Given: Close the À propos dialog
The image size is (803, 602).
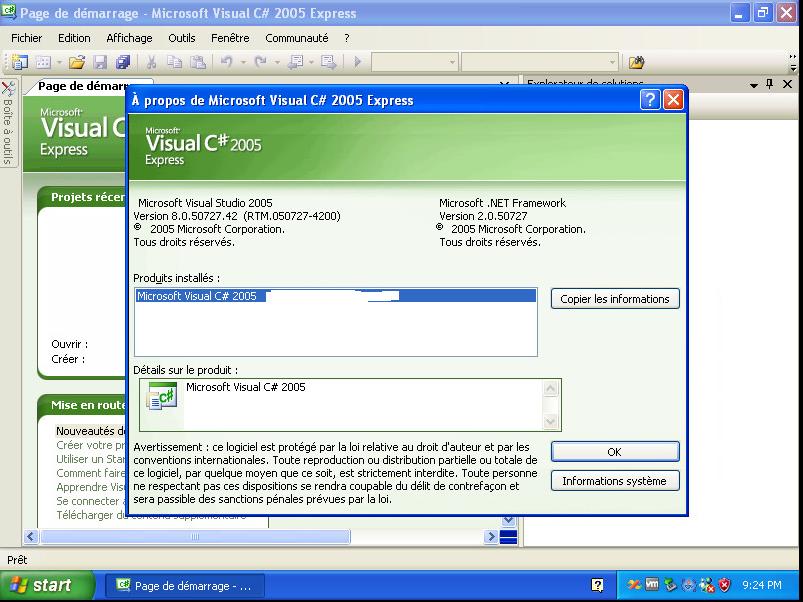Looking at the screenshot, I should (673, 99).
